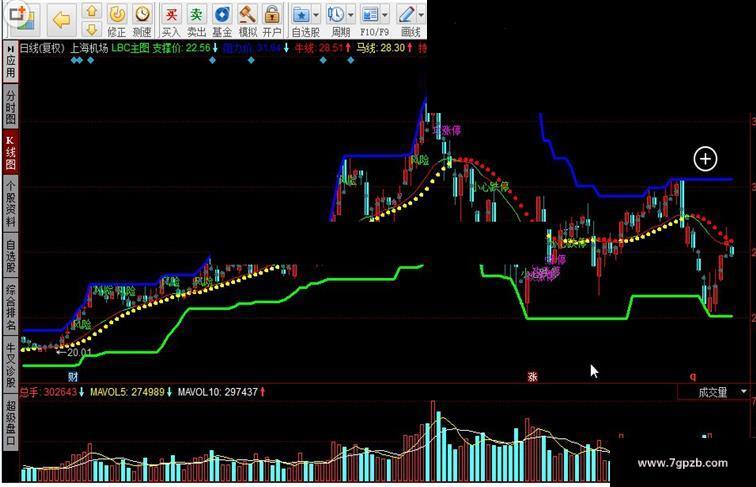Image resolution: width=756 pixels, height=487 pixels.
Task: Click the 总手: 302643 volume label
Action: pos(48,392)
